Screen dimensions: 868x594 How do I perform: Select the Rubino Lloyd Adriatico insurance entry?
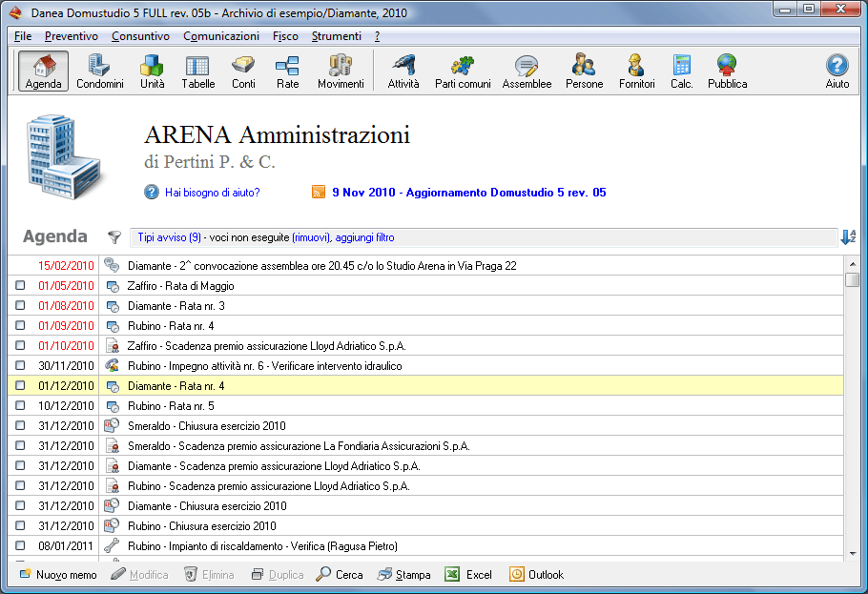coord(425,486)
